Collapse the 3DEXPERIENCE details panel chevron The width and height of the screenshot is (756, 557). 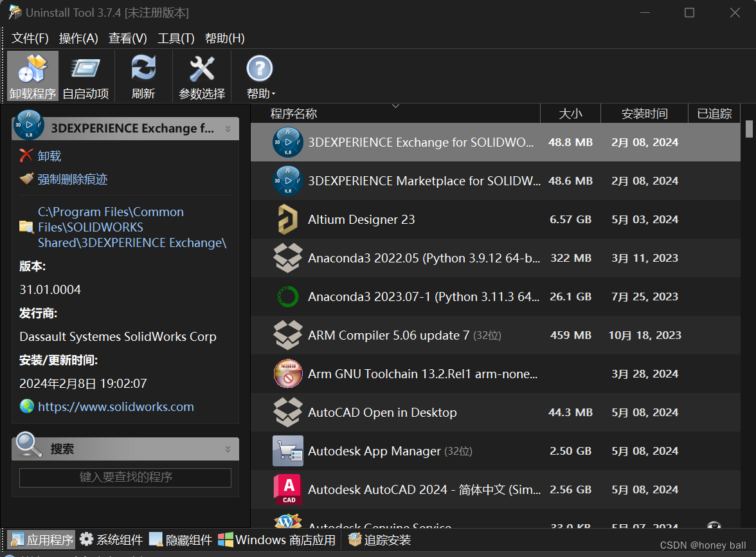[x=228, y=129]
